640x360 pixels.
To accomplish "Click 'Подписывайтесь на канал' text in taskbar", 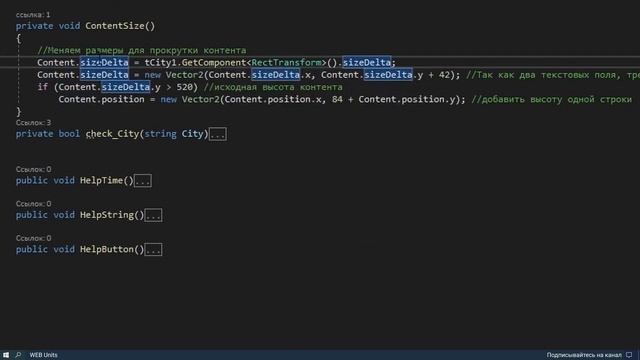I will click(584, 355).
